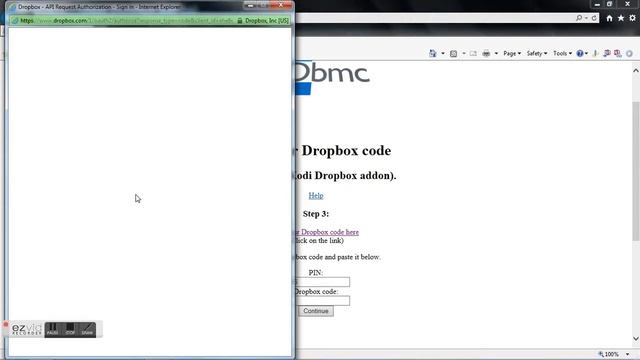The image size is (640, 360).
Task: Click into the Dropbox code input field
Action: 322,301
